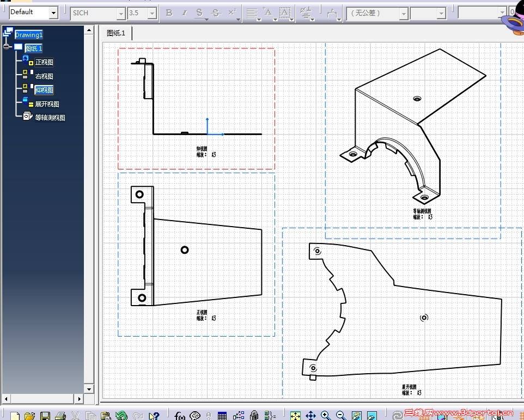This screenshot has height=420, width=524.
Task: Click the Open file folder icon
Action: point(29,416)
